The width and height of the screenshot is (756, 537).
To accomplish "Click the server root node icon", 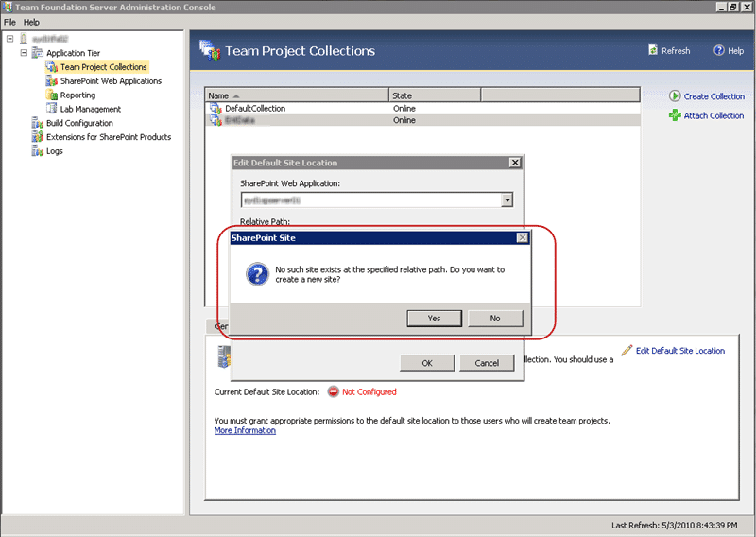I will click(x=23, y=39).
